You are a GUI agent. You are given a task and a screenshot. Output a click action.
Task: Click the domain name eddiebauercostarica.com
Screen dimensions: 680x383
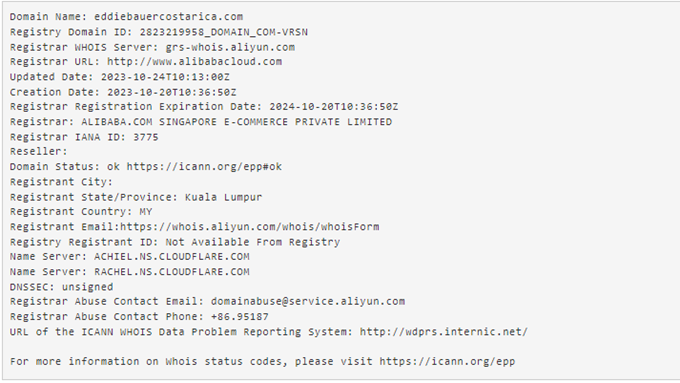[x=169, y=17]
